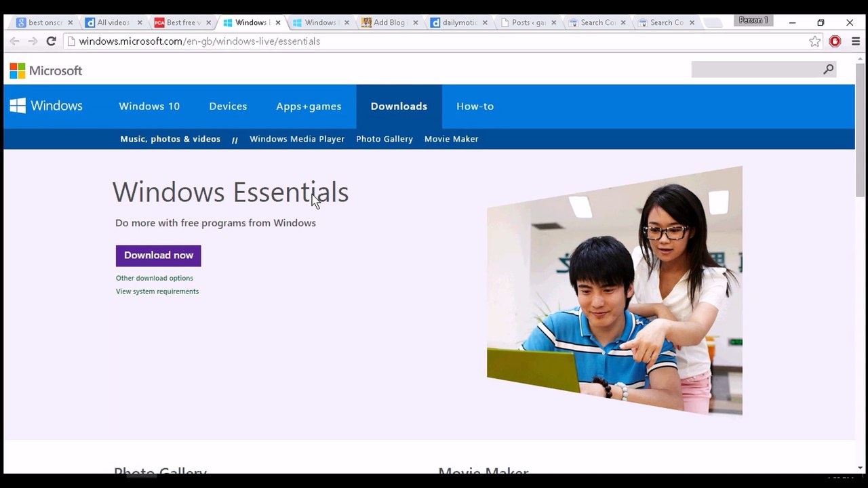868x488 pixels.
Task: Open the Movie Maker submenu link
Action: [x=452, y=139]
